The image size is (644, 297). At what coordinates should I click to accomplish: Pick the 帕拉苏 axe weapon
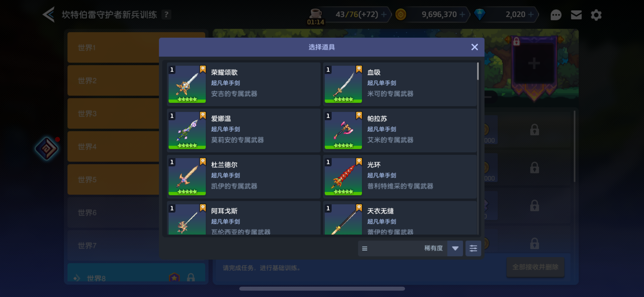[400, 130]
